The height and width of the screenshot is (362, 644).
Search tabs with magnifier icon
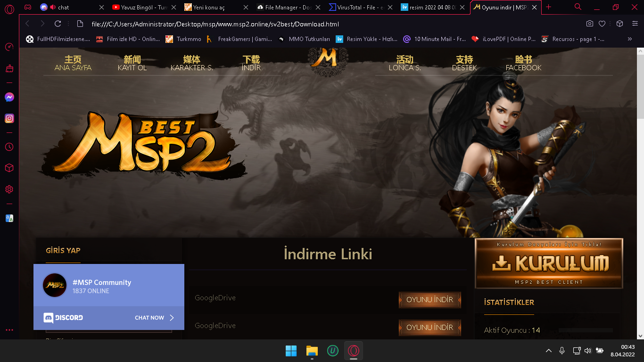tap(578, 7)
